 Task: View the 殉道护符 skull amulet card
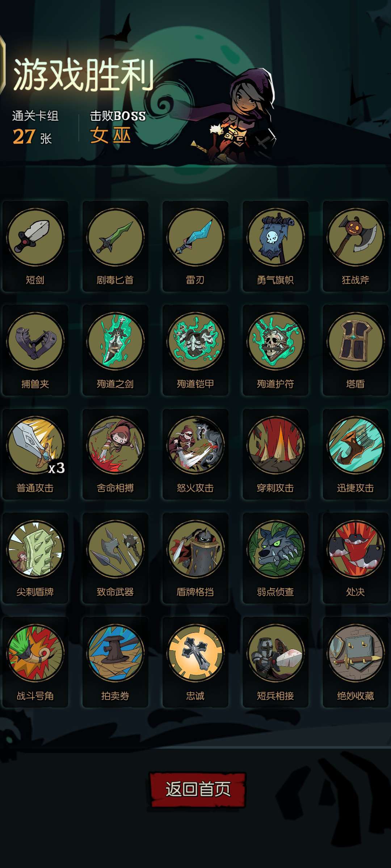[275, 350]
